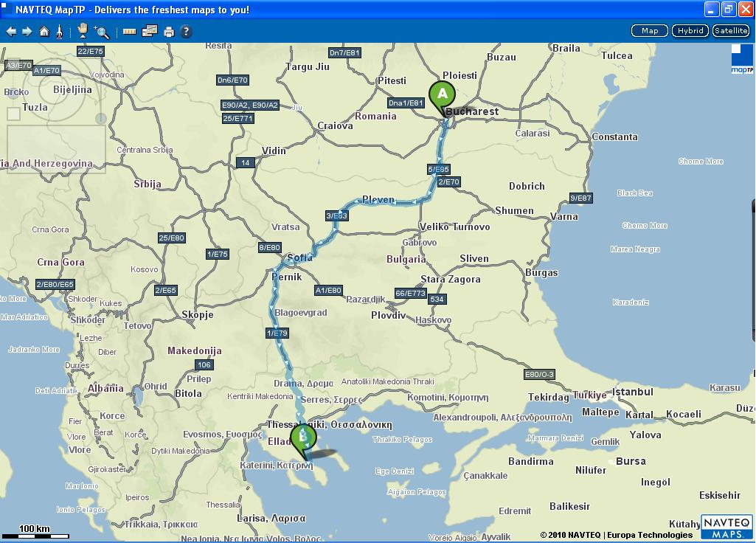
Task: Open help with the question mark icon
Action: [x=186, y=32]
